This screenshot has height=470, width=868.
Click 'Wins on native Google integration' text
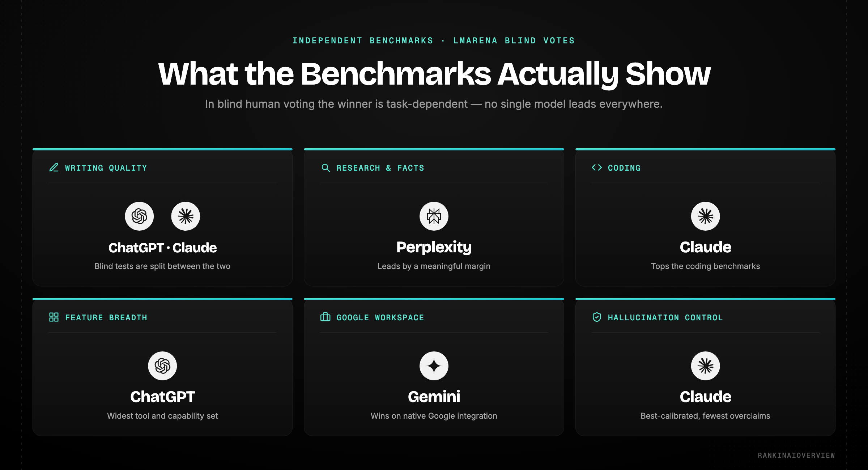tap(434, 416)
